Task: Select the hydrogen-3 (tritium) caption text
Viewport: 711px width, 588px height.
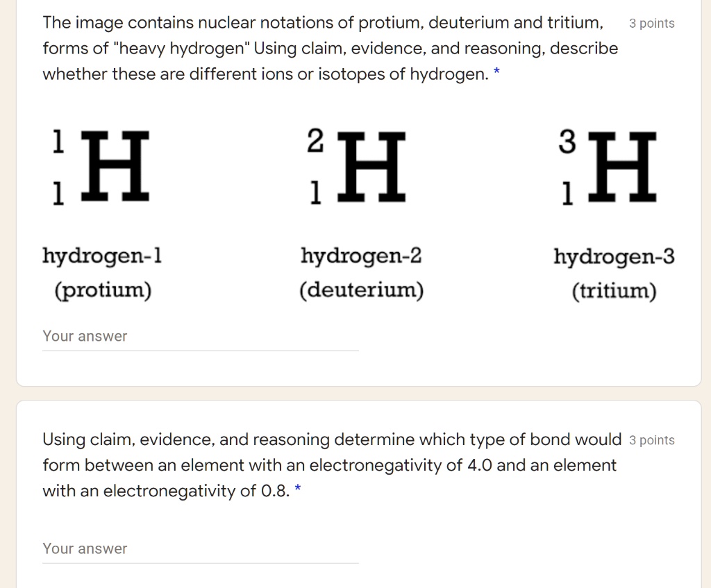Action: click(x=614, y=272)
